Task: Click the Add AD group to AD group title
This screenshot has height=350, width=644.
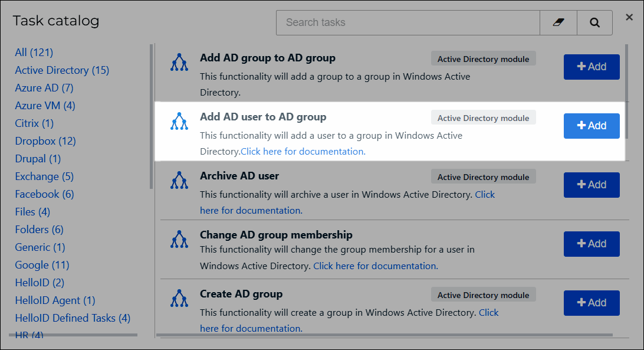Action: point(268,58)
